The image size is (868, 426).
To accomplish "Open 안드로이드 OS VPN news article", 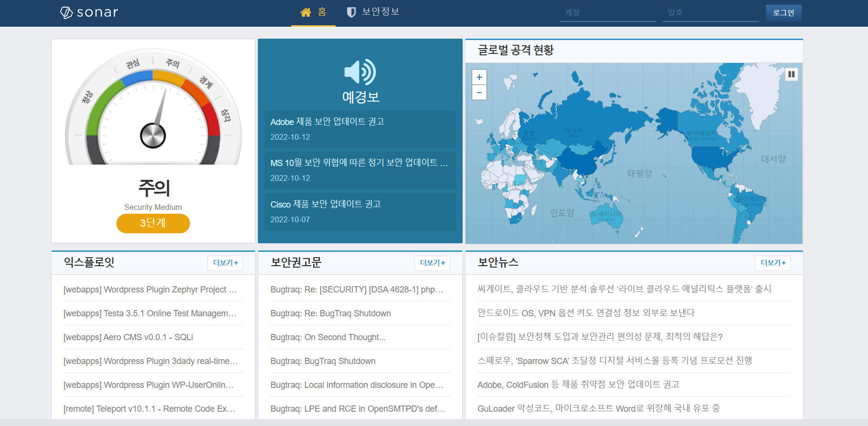I will coord(586,313).
